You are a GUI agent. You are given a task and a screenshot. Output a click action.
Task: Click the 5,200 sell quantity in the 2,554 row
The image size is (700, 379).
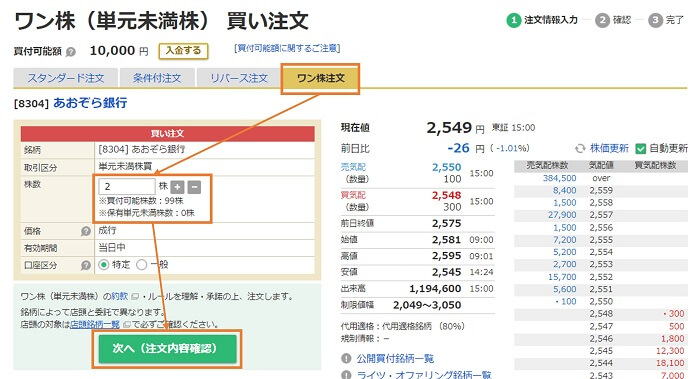click(x=565, y=252)
